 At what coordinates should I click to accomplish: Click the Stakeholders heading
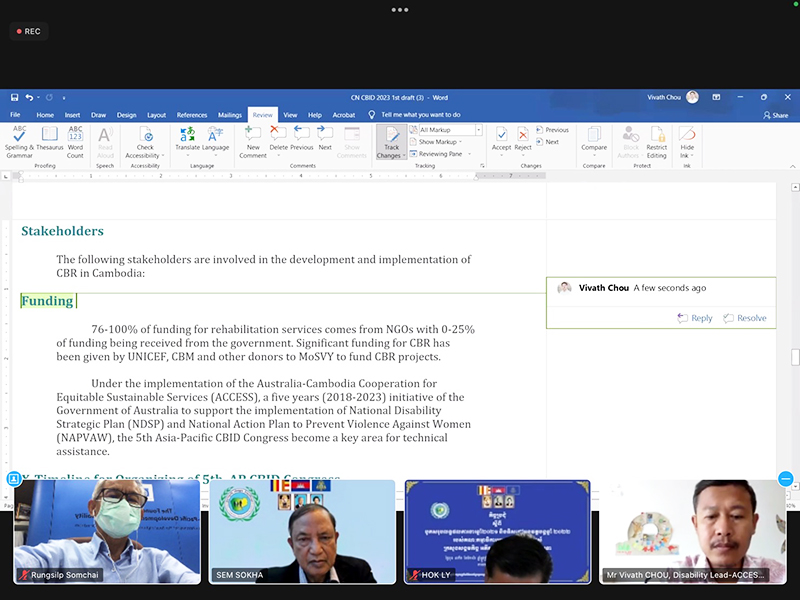pos(62,231)
